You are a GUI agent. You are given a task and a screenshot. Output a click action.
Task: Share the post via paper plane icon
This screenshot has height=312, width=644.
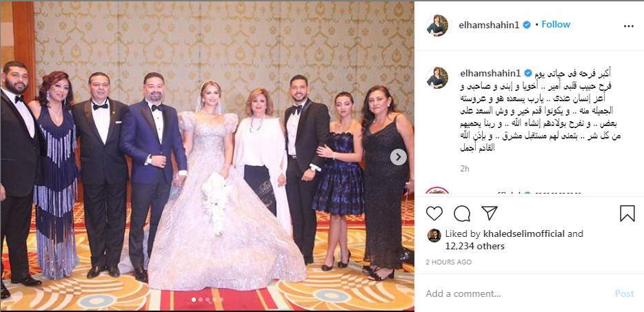click(490, 213)
